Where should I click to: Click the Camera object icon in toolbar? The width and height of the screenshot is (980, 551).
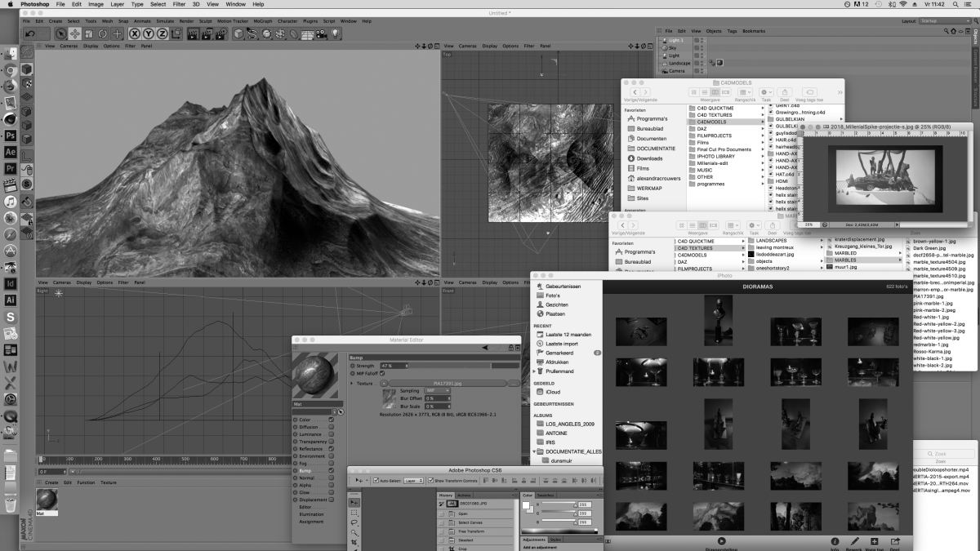pos(321,33)
